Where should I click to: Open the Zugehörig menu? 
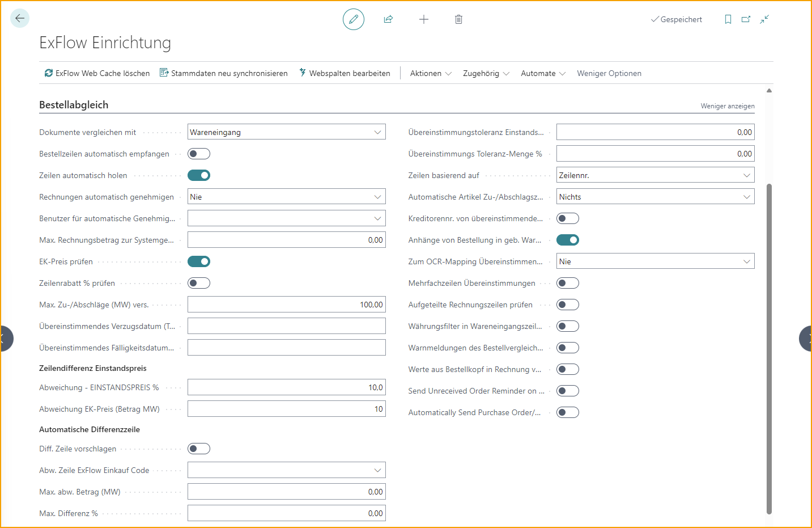pyautogui.click(x=486, y=73)
